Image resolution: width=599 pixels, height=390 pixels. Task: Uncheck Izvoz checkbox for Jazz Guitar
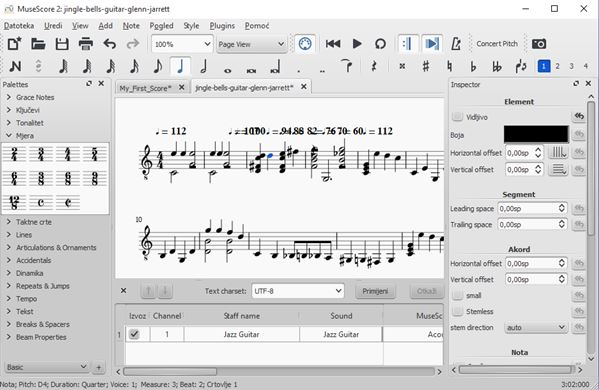pyautogui.click(x=134, y=334)
